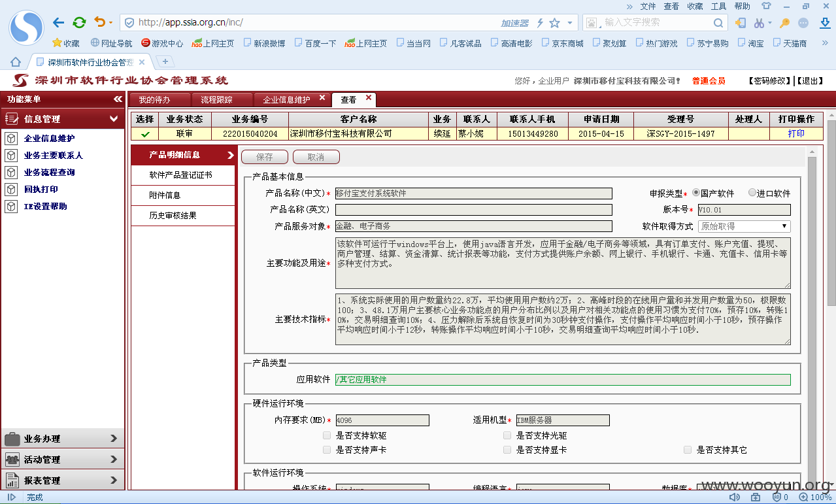Image resolution: width=836 pixels, height=504 pixels.
Task: Open the 文件 menu
Action: coord(648,6)
